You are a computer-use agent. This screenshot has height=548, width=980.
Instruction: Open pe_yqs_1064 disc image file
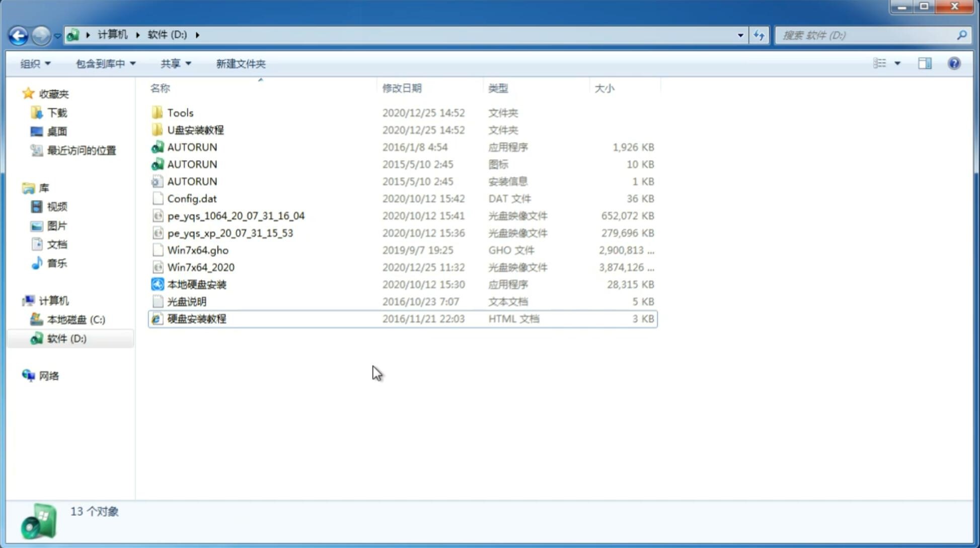[236, 216]
